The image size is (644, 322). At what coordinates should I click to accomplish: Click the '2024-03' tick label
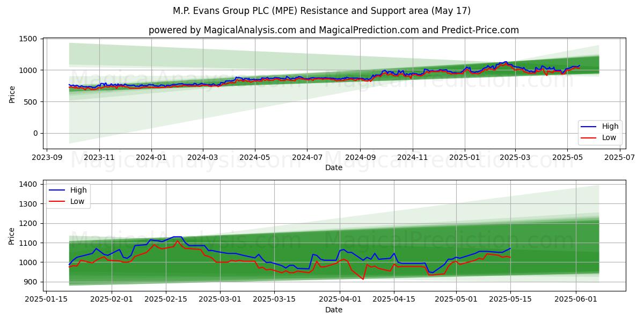point(203,157)
